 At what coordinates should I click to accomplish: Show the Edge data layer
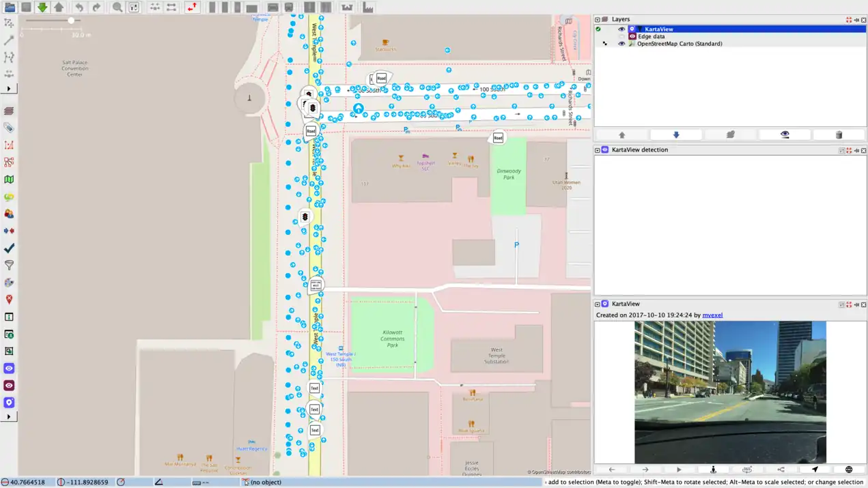(621, 36)
